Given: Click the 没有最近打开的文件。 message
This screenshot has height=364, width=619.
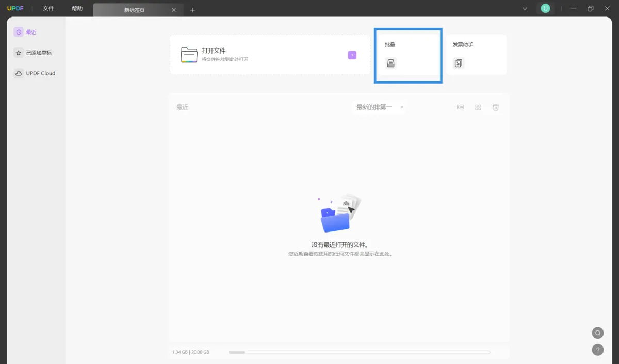Looking at the screenshot, I should point(340,245).
